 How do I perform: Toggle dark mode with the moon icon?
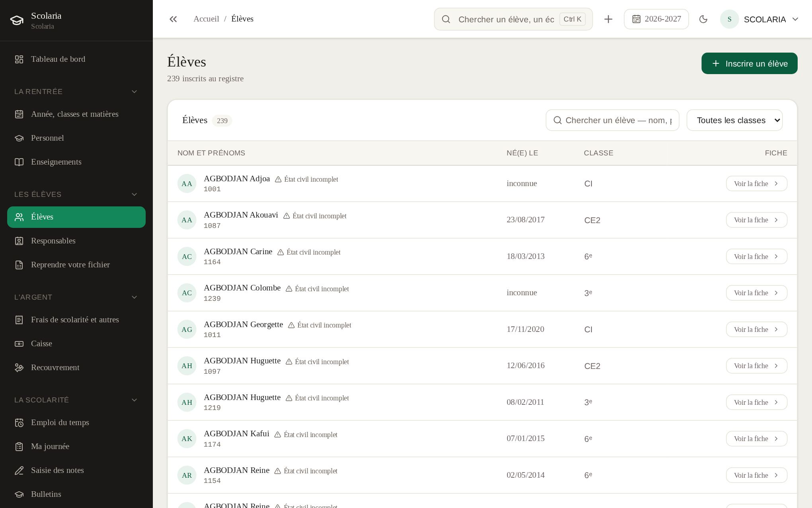click(703, 19)
